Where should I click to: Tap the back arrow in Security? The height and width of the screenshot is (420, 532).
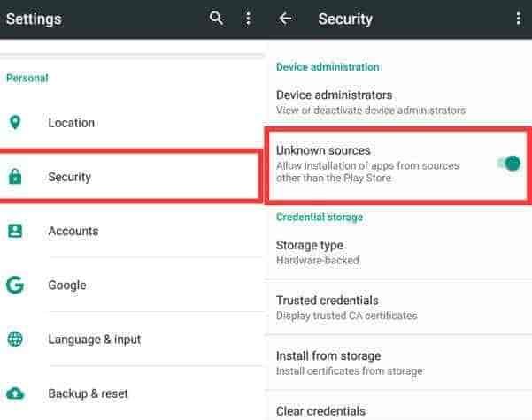[285, 19]
